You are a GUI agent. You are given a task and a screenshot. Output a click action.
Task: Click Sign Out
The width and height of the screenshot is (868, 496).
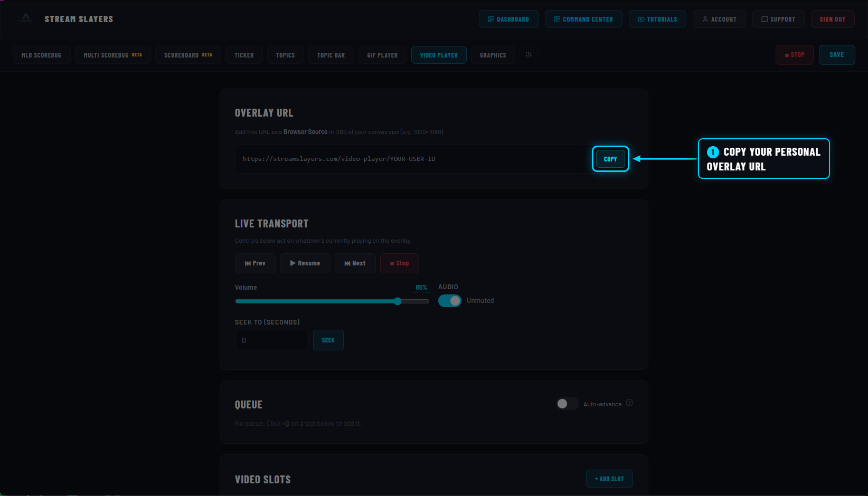(x=833, y=19)
